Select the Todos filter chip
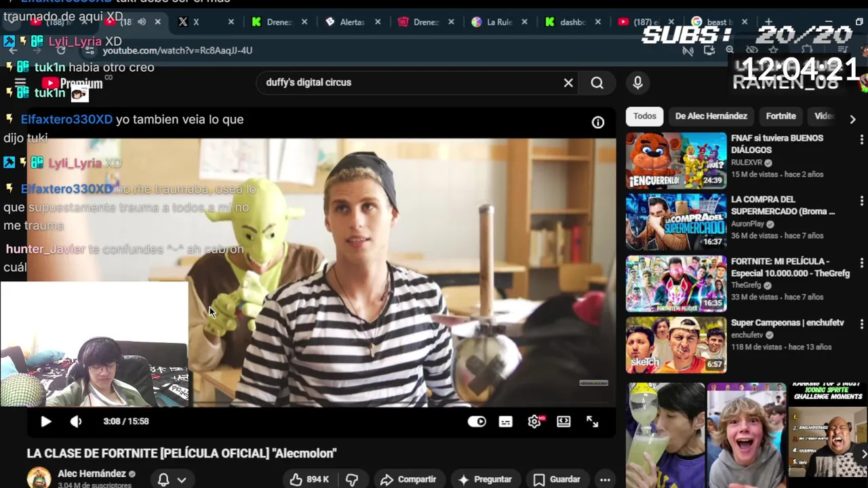 (645, 117)
